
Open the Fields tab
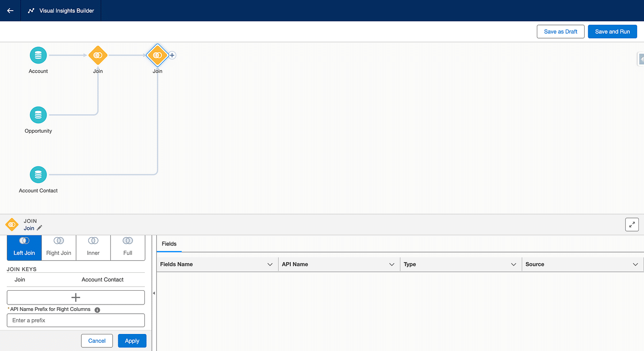(x=169, y=244)
